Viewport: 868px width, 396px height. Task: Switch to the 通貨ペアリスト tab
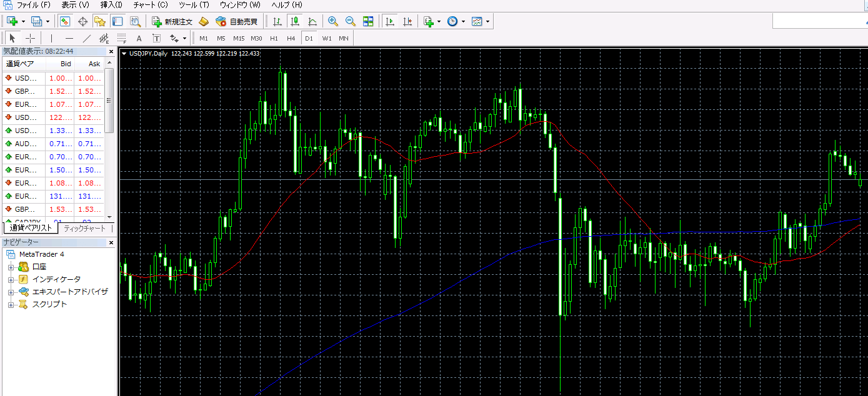coord(31,228)
